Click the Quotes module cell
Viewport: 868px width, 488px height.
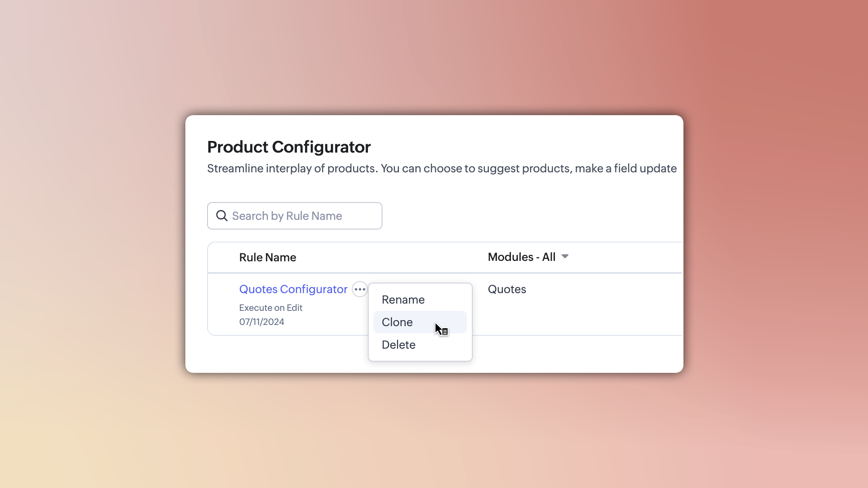[507, 289]
